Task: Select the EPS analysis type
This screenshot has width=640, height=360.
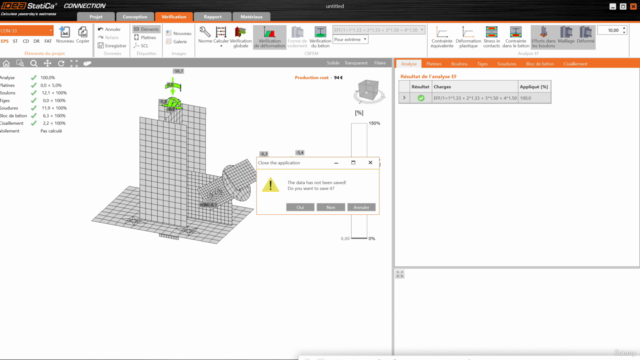Action: pos(4,41)
